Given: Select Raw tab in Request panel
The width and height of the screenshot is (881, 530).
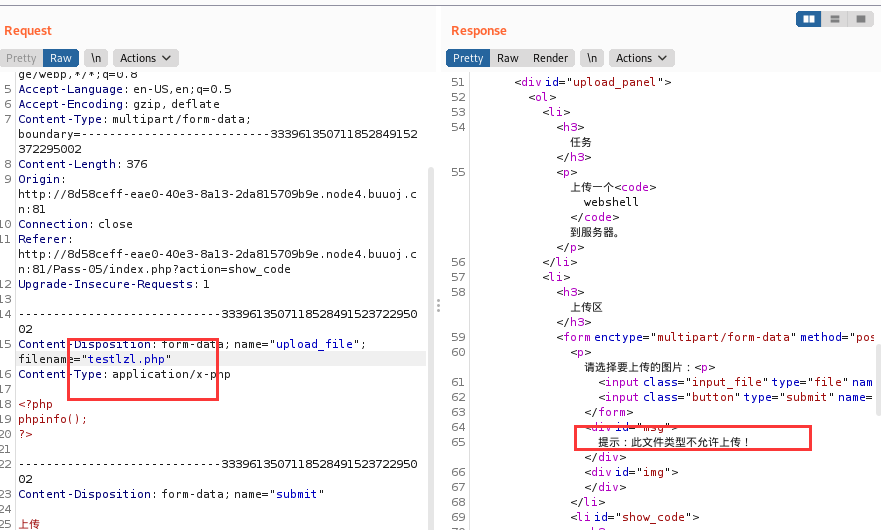Looking at the screenshot, I should (61, 58).
